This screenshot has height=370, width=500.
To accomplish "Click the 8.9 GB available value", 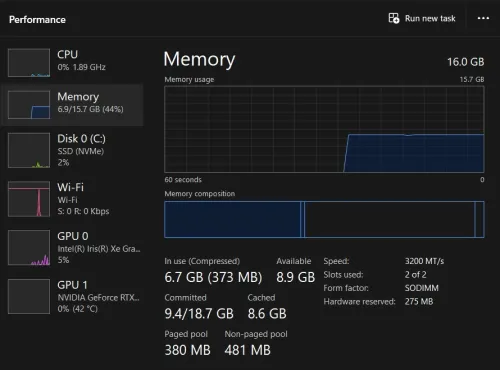I will pyautogui.click(x=295, y=277).
